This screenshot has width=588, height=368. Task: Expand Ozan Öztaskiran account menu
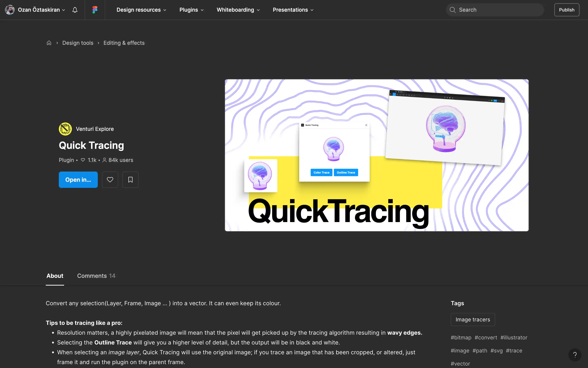point(41,10)
